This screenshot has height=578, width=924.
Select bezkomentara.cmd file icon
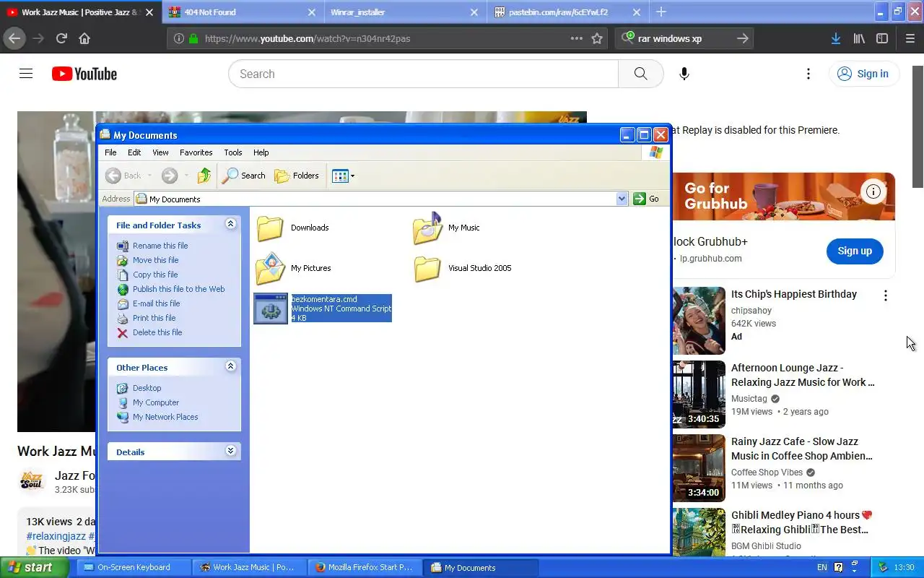[x=271, y=309]
